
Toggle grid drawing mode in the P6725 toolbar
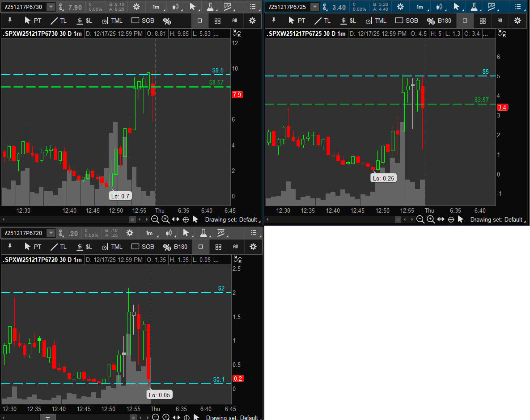[482, 21]
